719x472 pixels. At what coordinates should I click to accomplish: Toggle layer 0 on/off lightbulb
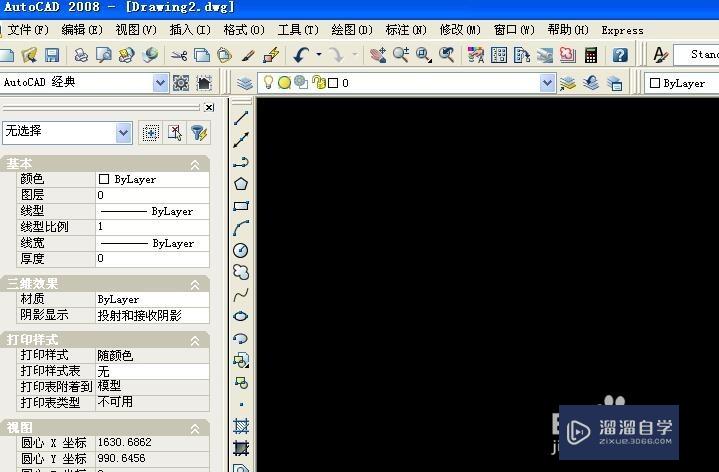[268, 83]
